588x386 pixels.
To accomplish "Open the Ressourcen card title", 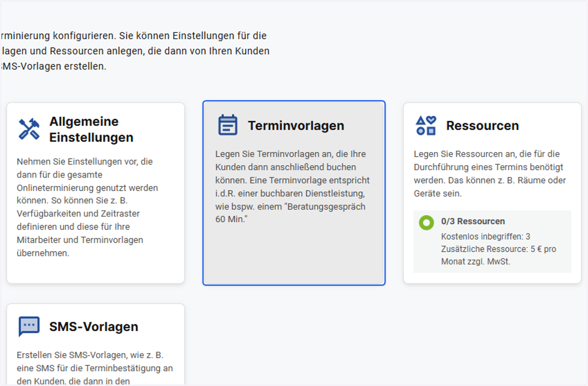I will (482, 126).
